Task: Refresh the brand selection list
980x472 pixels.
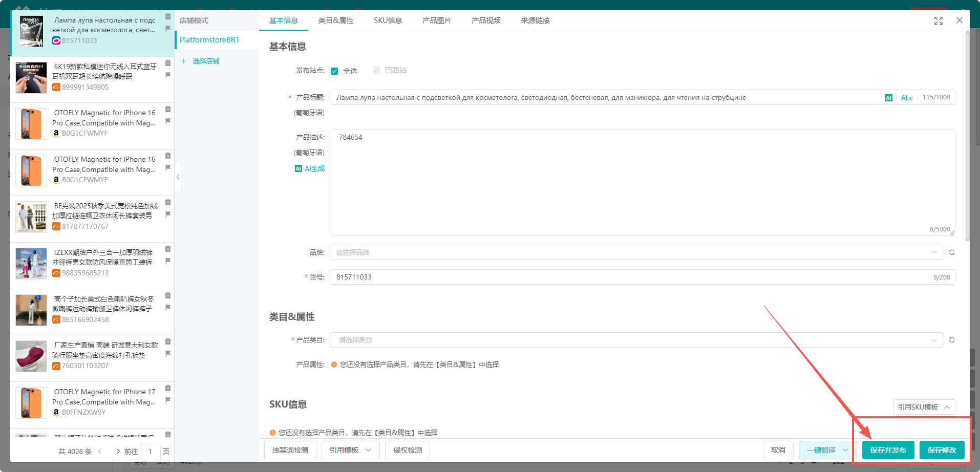Action: [x=951, y=252]
